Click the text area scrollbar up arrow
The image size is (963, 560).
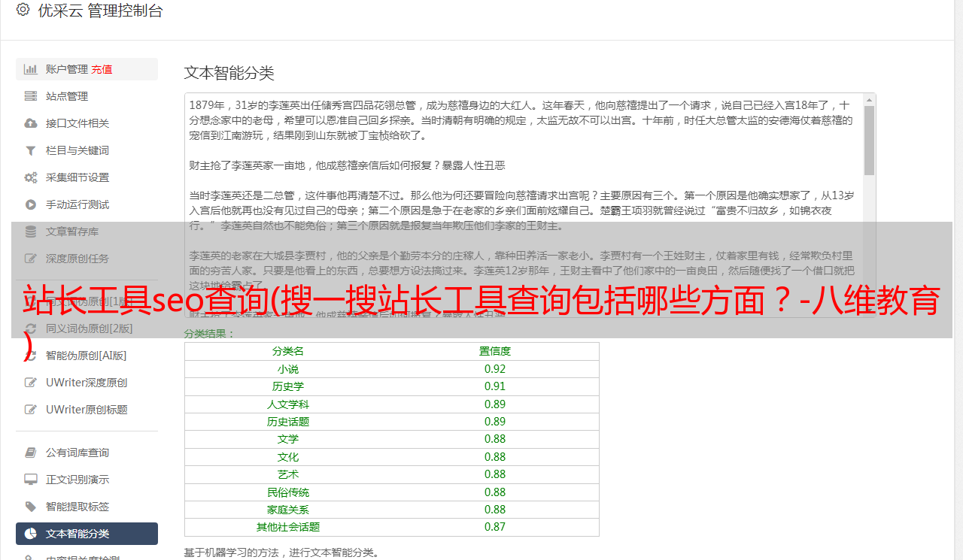869,99
